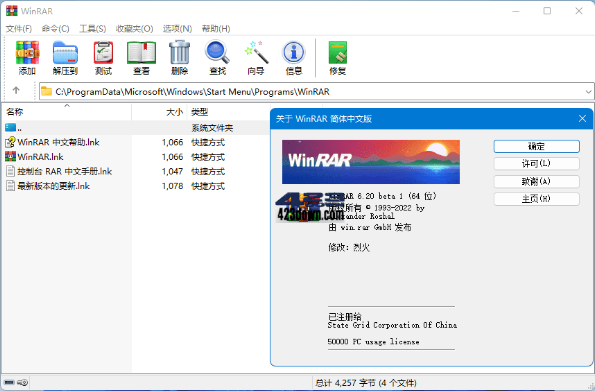595x391 pixels.
Task: Click the State Grid Corporation Of China text
Action: 392,325
